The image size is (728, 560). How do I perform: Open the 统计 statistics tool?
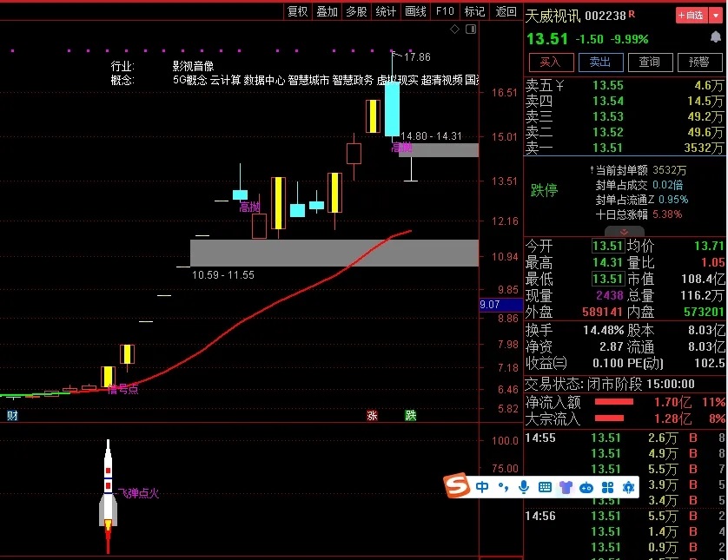[x=386, y=11]
